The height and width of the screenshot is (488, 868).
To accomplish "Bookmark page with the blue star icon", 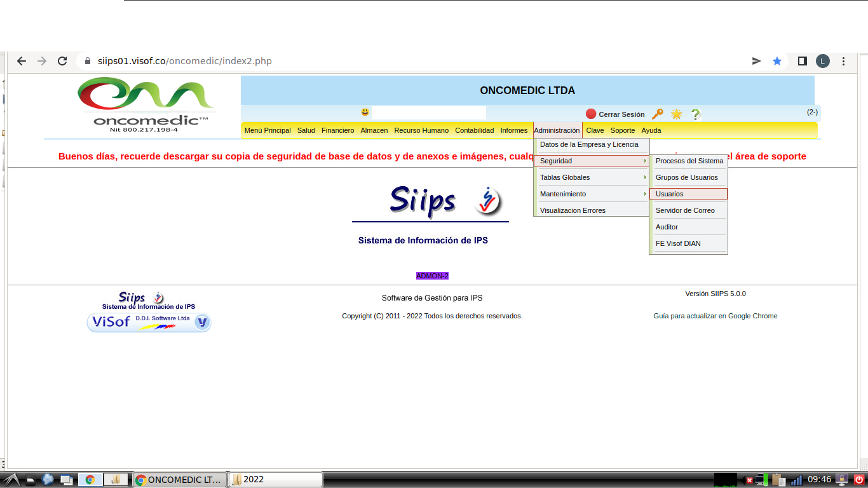I will 776,61.
